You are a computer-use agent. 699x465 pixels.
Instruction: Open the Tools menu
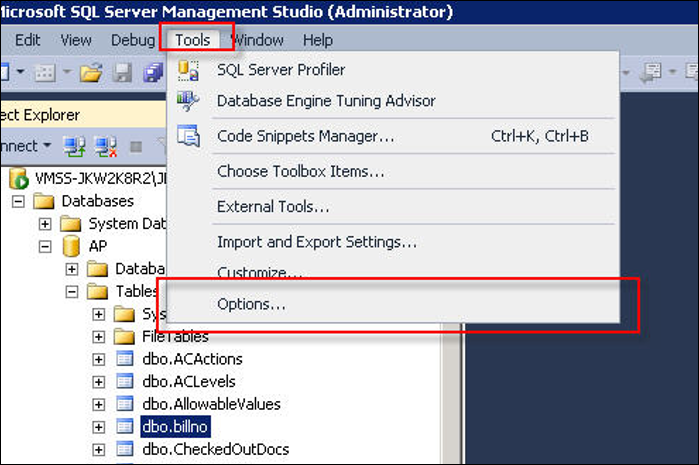click(x=193, y=40)
